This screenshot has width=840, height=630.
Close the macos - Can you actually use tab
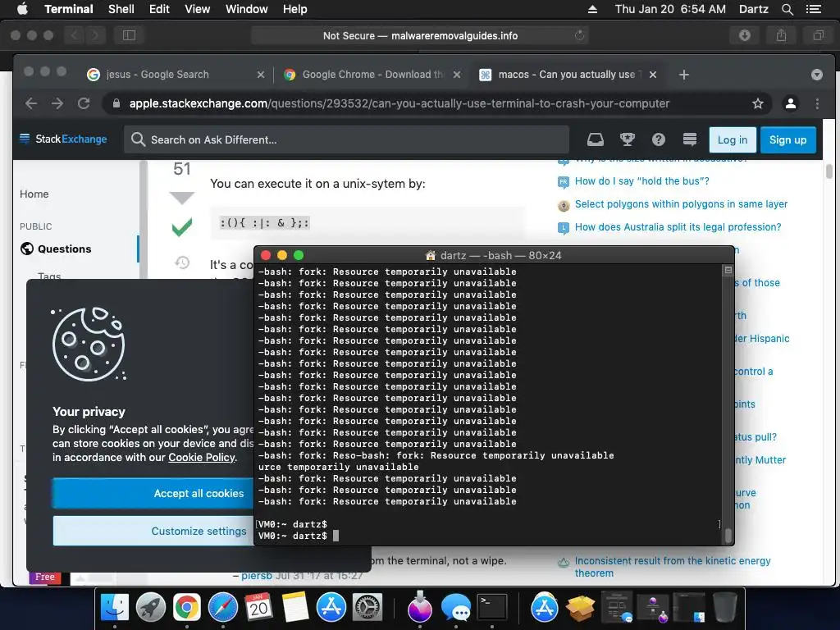[652, 75]
